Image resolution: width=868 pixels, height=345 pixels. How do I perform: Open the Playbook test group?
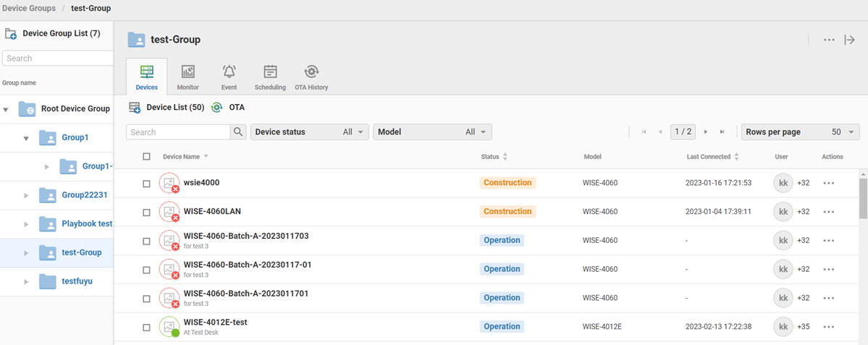pyautogui.click(x=86, y=223)
